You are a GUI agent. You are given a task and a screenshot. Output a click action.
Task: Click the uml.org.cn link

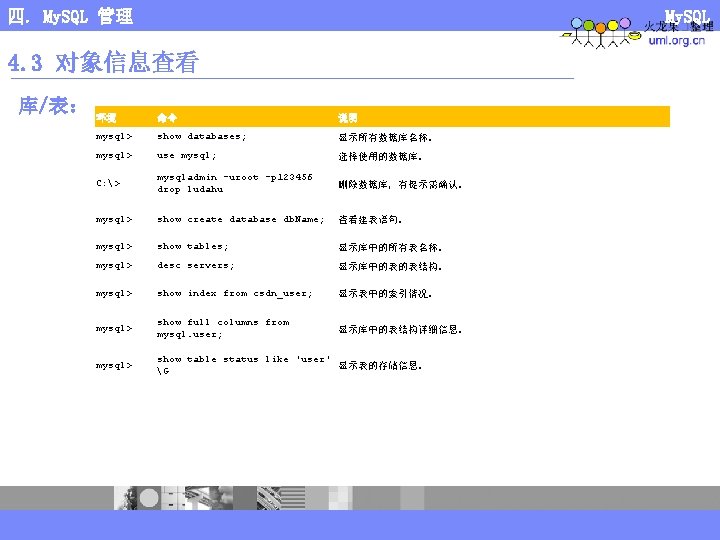(676, 40)
